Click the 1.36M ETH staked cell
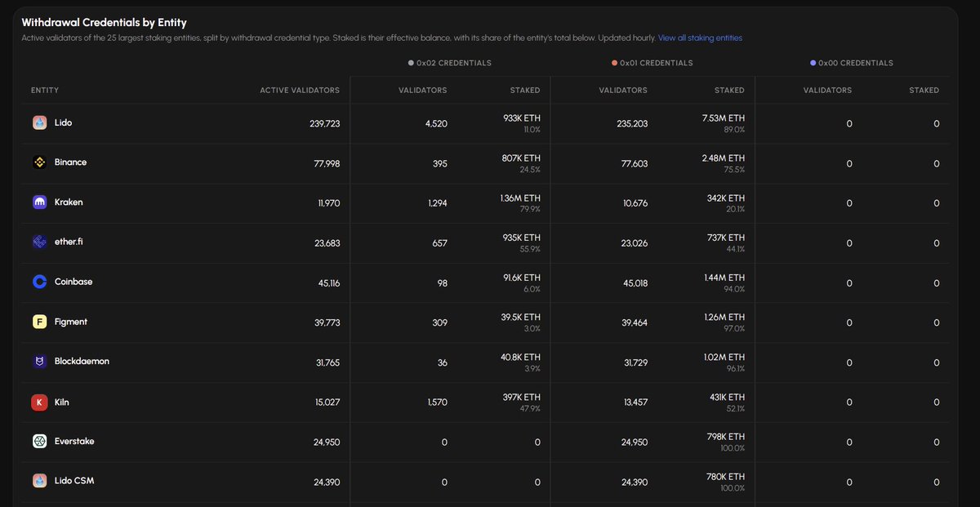The height and width of the screenshot is (507, 980). tap(520, 198)
